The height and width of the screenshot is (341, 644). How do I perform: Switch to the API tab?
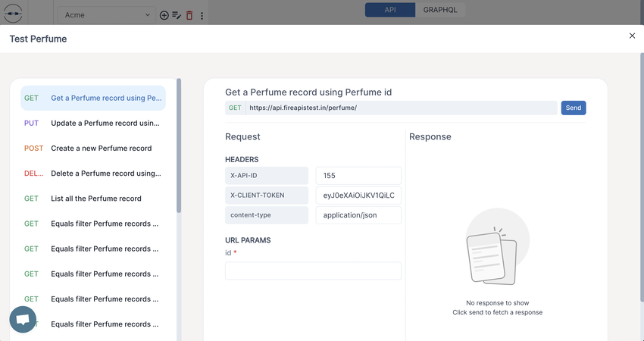(390, 10)
